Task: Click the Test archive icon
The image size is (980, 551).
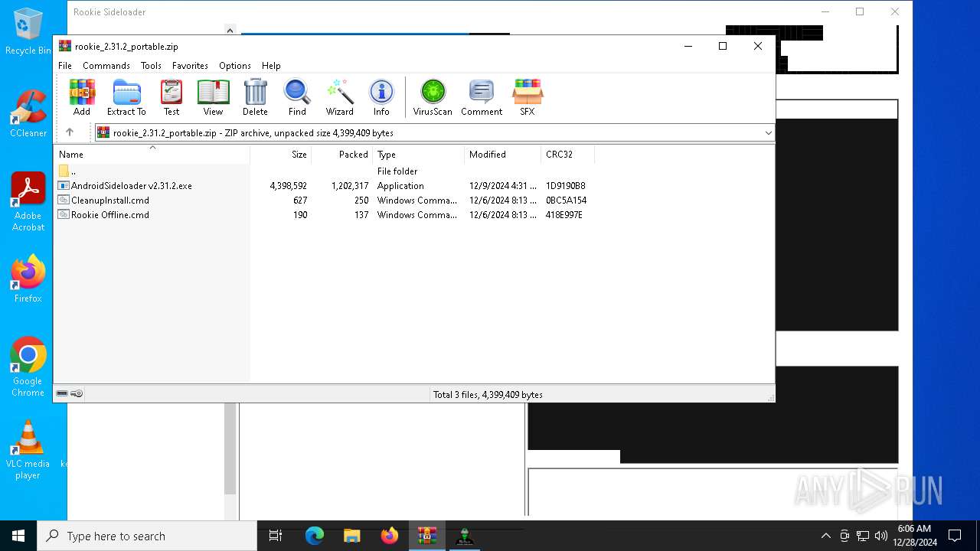Action: tap(171, 97)
